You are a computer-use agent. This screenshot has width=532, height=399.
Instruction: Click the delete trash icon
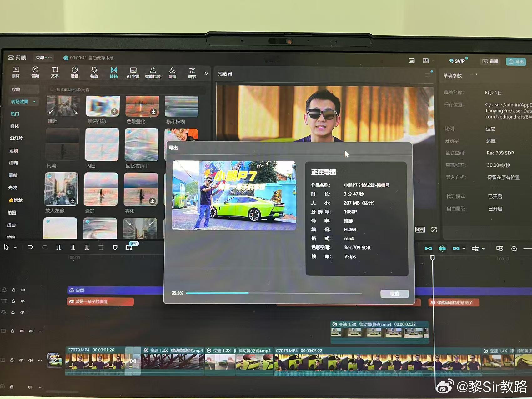tap(101, 247)
